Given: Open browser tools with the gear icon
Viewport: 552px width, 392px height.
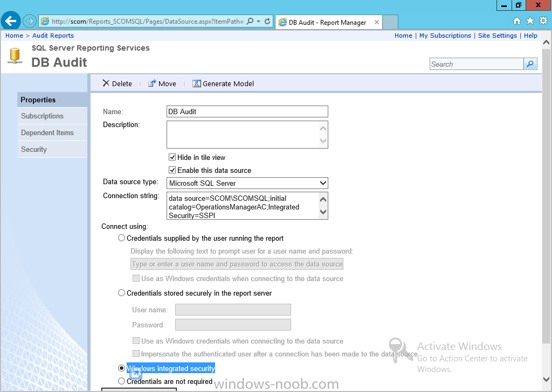Looking at the screenshot, I should [x=543, y=21].
